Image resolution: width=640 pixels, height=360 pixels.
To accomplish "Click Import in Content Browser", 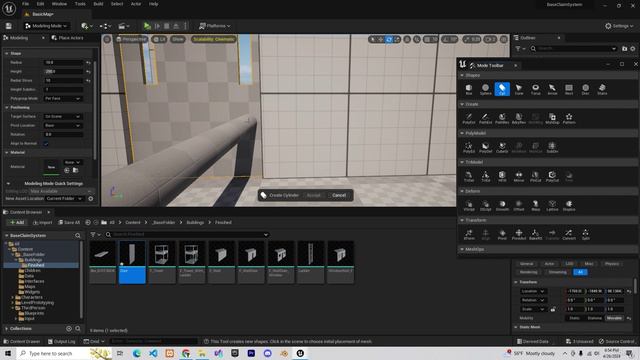I will click(x=42, y=222).
